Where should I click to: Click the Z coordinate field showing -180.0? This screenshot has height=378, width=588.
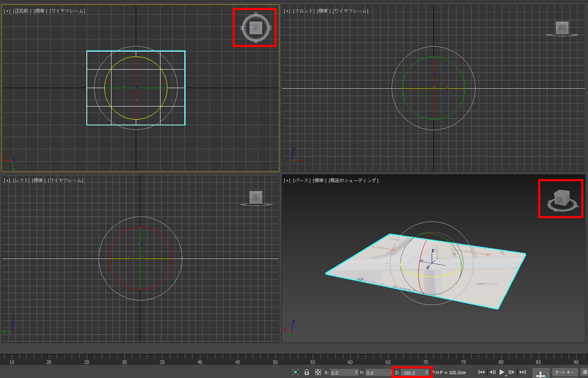415,372
